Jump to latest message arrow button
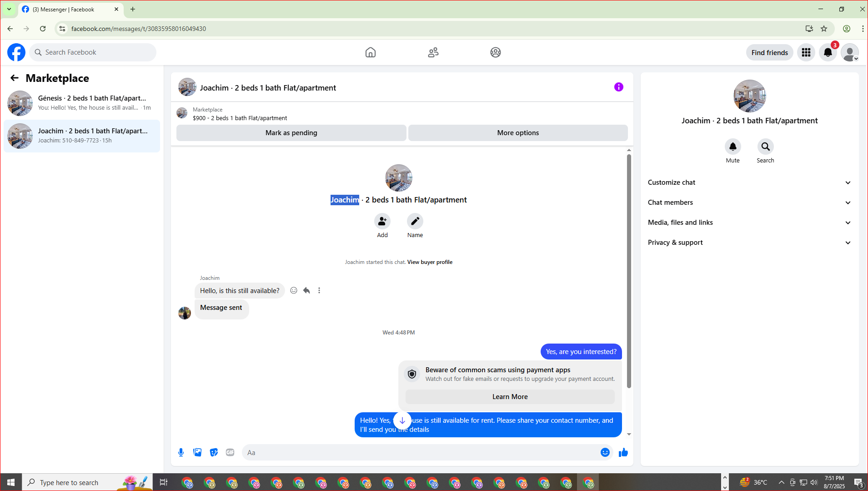The image size is (868, 491). 402,420
